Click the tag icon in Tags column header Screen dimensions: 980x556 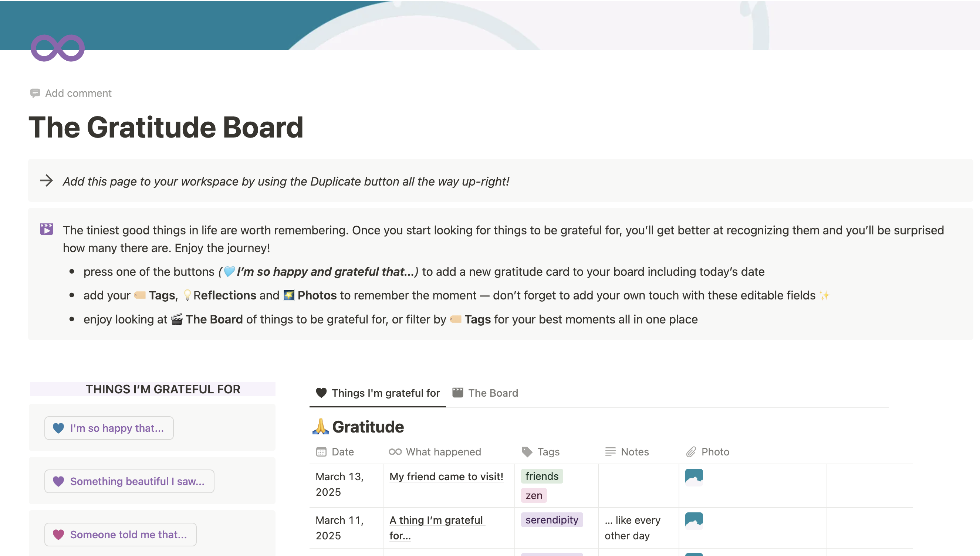tap(527, 452)
